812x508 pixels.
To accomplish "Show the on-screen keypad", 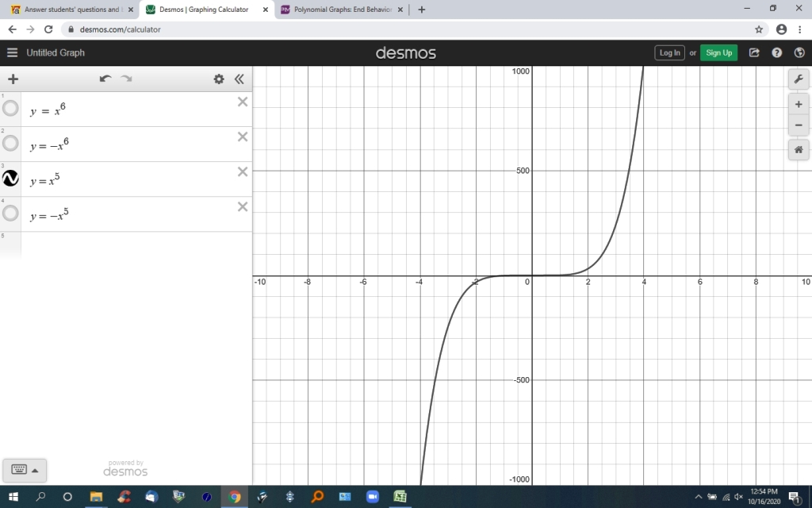I will point(19,470).
